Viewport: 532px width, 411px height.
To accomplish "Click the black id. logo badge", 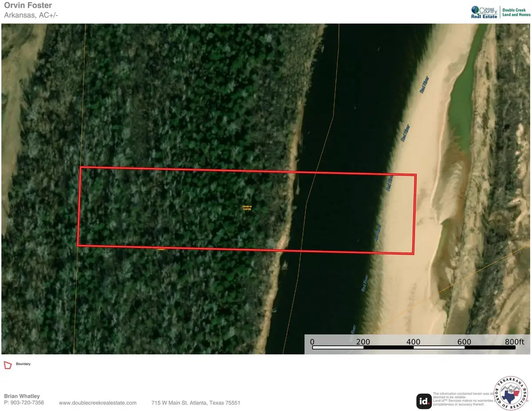I will tap(423, 401).
